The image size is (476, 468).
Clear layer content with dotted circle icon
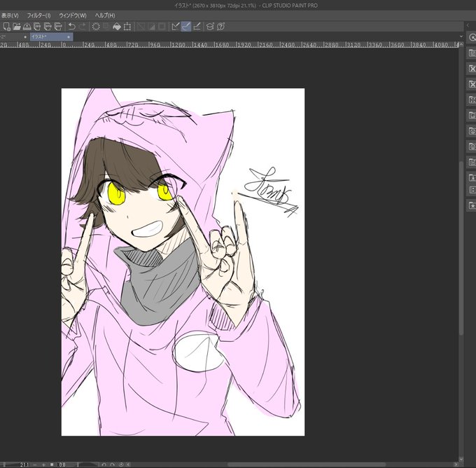[x=96, y=27]
